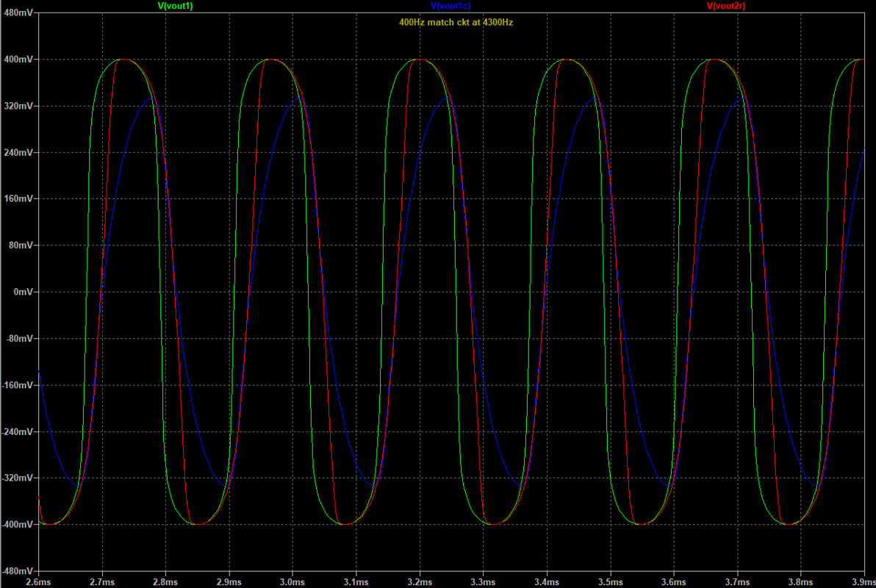876x588 pixels.
Task: Click the 80mV vertical axis label
Action: 21,245
